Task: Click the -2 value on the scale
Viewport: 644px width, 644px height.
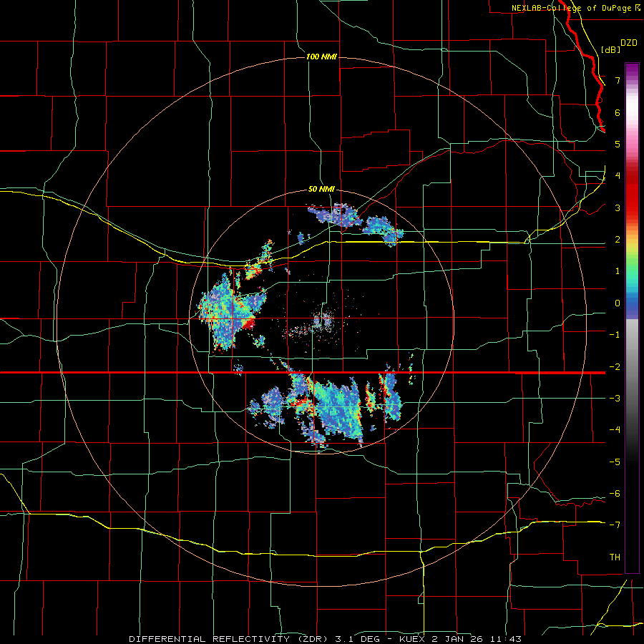Action: click(615, 367)
